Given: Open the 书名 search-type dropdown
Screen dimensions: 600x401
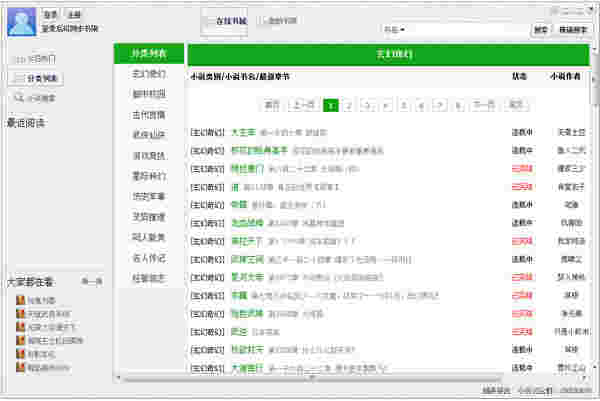Looking at the screenshot, I should tap(394, 29).
